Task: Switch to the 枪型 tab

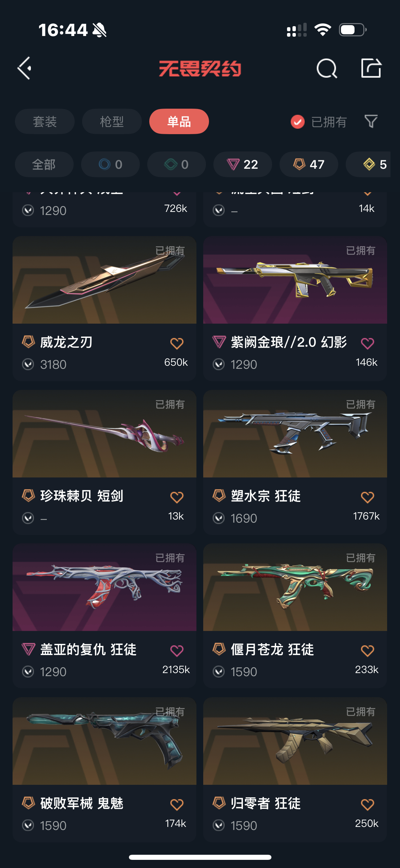Action: point(112,121)
